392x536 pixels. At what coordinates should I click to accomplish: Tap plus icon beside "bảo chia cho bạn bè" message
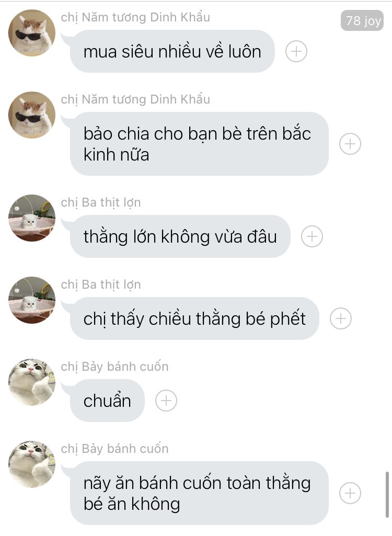click(350, 144)
